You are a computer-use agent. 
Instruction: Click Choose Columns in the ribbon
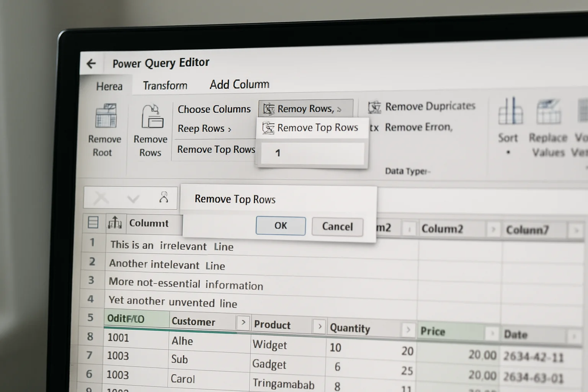click(x=214, y=109)
